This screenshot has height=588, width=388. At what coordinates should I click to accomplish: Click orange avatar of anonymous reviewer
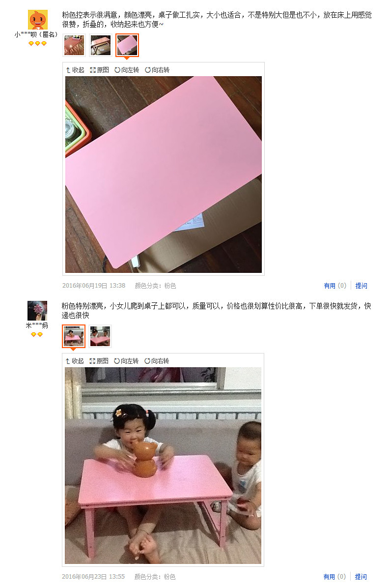click(38, 20)
